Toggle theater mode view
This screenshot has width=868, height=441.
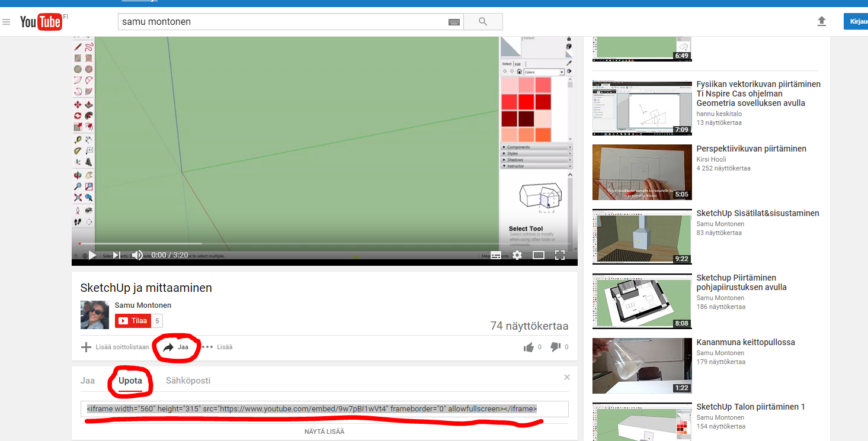(x=538, y=255)
